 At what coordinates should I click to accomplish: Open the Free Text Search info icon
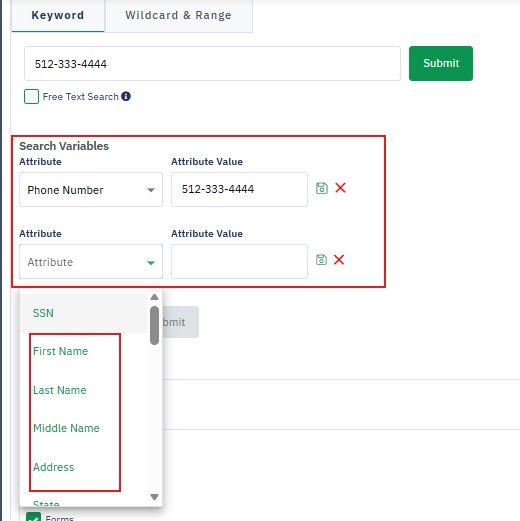(x=126, y=96)
